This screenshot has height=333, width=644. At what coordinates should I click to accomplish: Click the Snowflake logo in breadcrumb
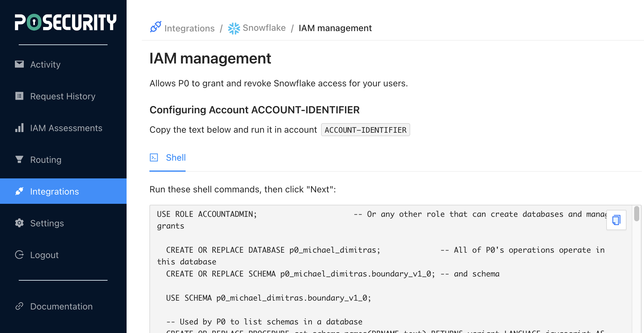[x=234, y=28]
